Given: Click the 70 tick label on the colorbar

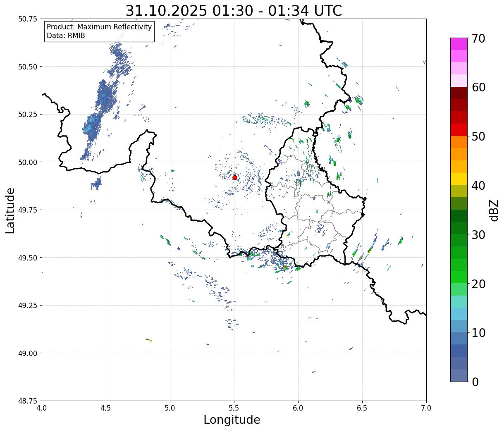Looking at the screenshot, I should coord(478,38).
